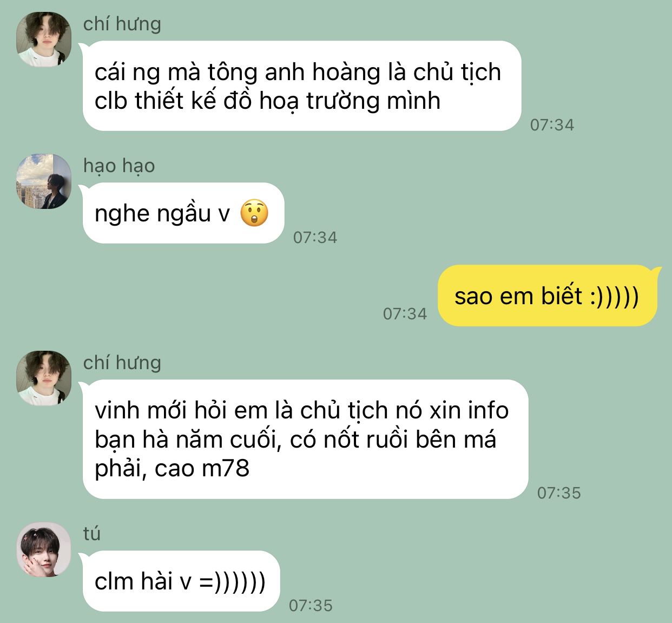
Task: Click sender name 'hạo hạo'
Action: [x=119, y=166]
